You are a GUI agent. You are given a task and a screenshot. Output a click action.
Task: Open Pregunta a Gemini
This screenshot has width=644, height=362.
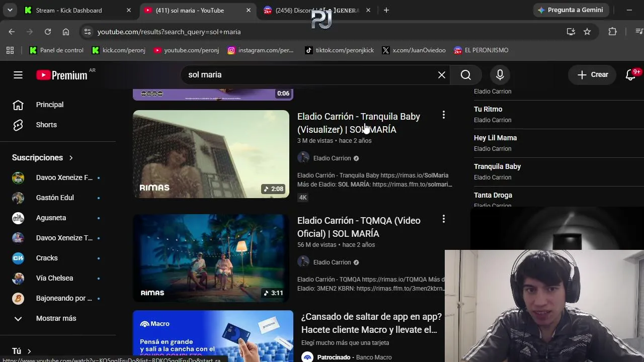[x=571, y=10]
